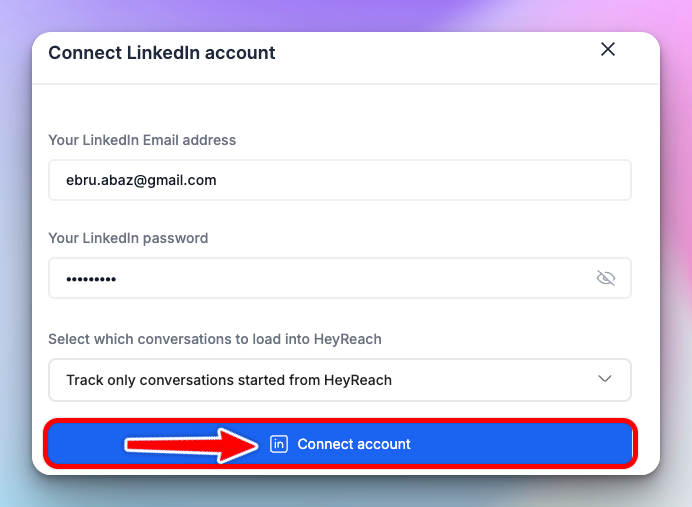Click Track only conversations started from HeyReach text

coord(229,380)
